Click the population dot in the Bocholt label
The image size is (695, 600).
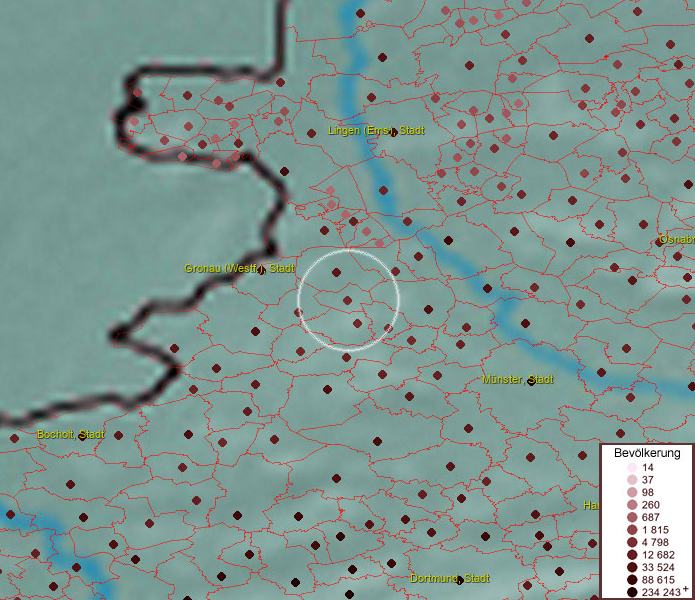82,436
